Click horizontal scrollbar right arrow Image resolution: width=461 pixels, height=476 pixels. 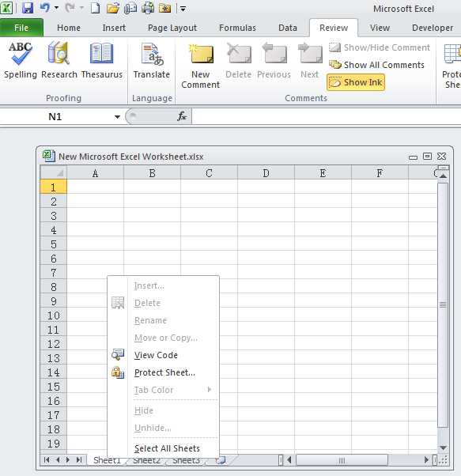(426, 460)
